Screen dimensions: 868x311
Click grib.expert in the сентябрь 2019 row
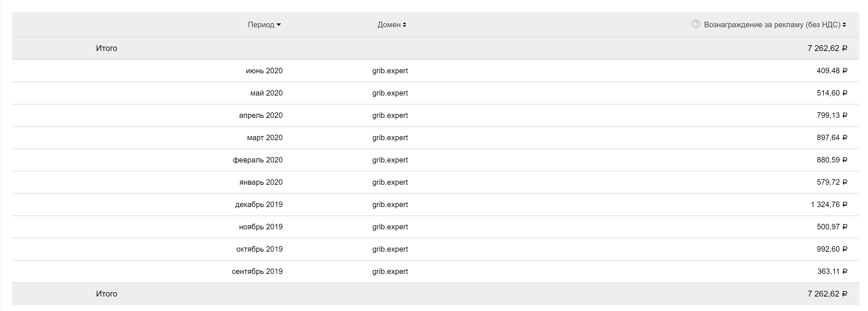pyautogui.click(x=390, y=271)
